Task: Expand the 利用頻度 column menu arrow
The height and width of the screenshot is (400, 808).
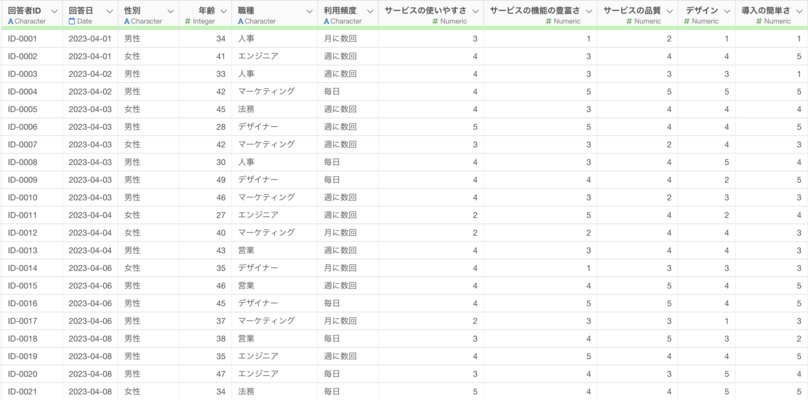Action: (369, 9)
